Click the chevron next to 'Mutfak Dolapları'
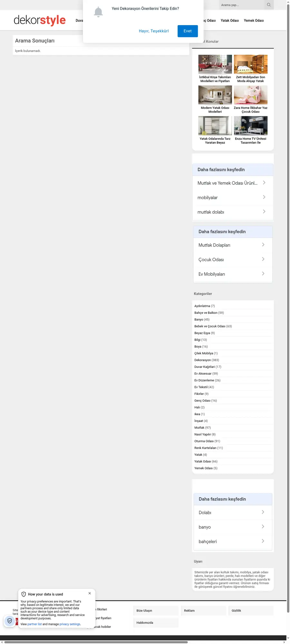 (263, 245)
